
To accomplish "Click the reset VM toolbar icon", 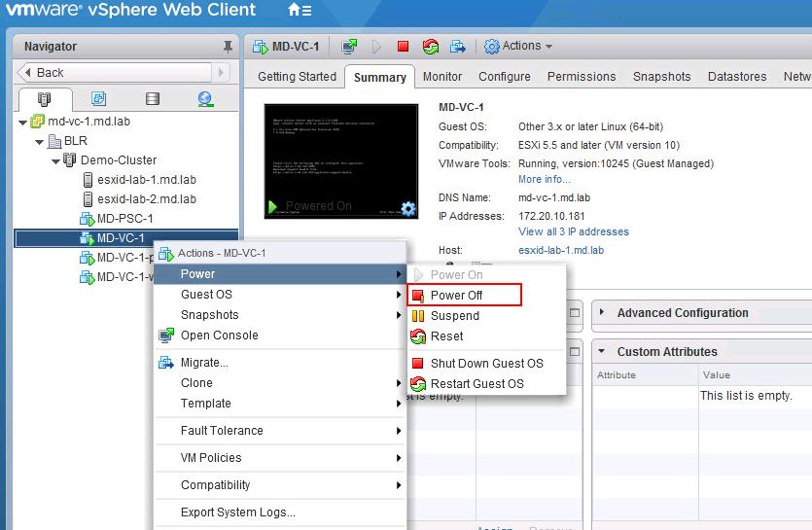I will click(431, 47).
